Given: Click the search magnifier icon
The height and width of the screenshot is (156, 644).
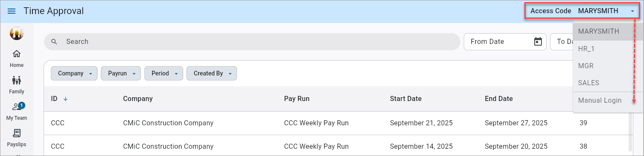Looking at the screenshot, I should point(54,42).
